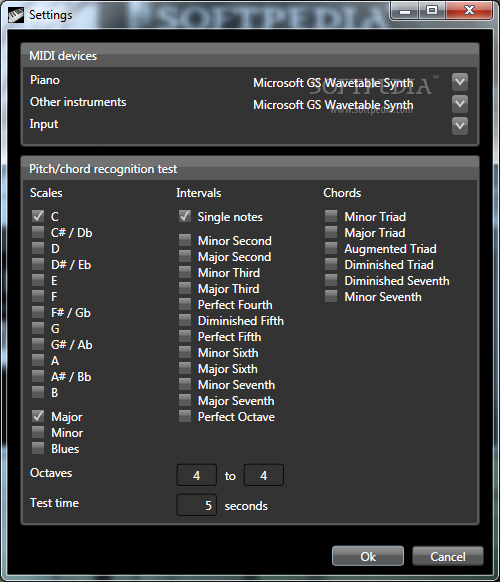
Task: Open the Input device dropdown
Action: [460, 126]
